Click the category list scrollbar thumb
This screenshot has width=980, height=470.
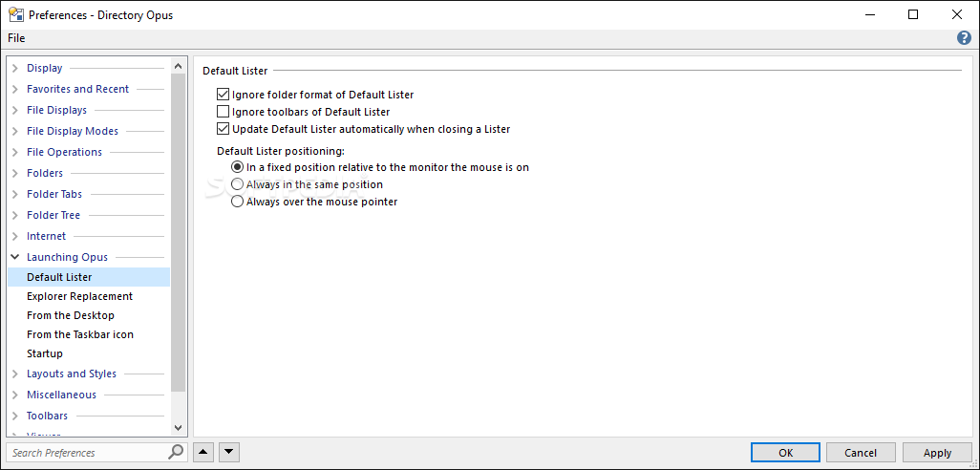coord(178,232)
